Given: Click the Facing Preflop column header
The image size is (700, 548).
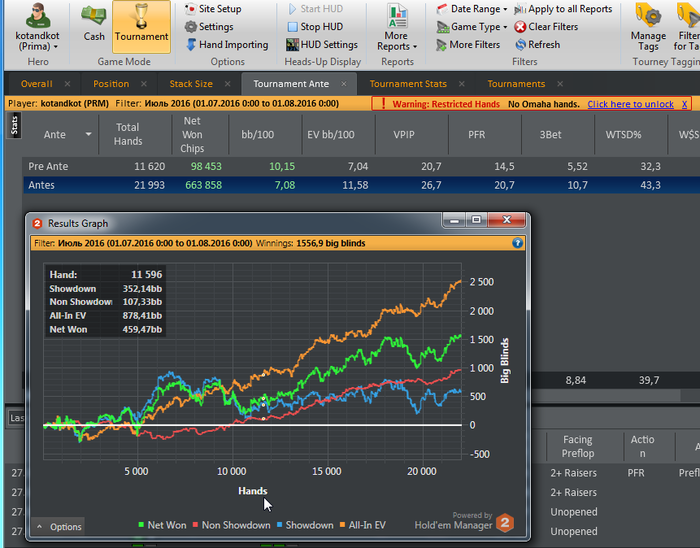Looking at the screenshot, I should coord(578,446).
